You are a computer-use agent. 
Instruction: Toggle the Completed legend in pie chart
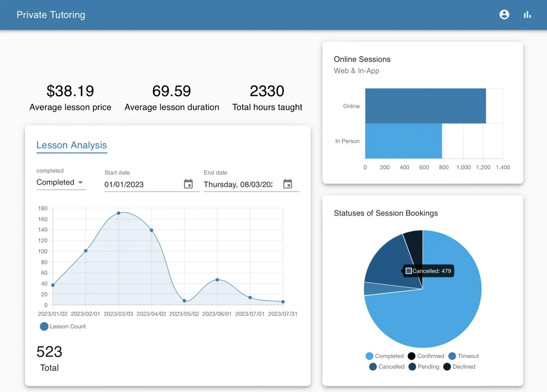(x=385, y=356)
